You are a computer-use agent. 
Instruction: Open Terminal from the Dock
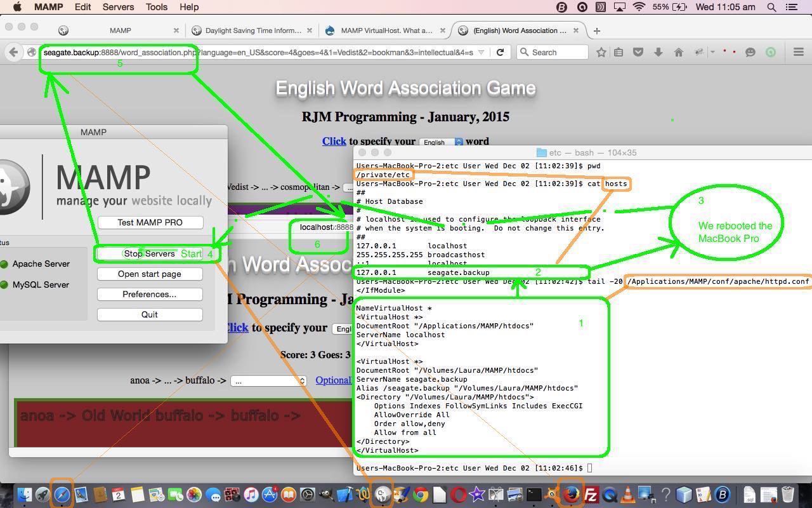tap(534, 495)
